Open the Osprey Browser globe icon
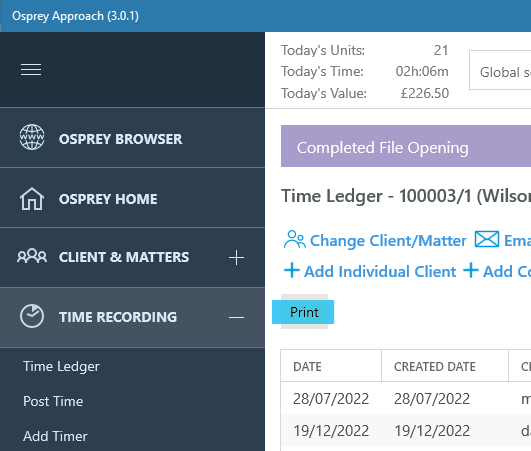Viewport: 531px width, 451px height. (x=32, y=137)
